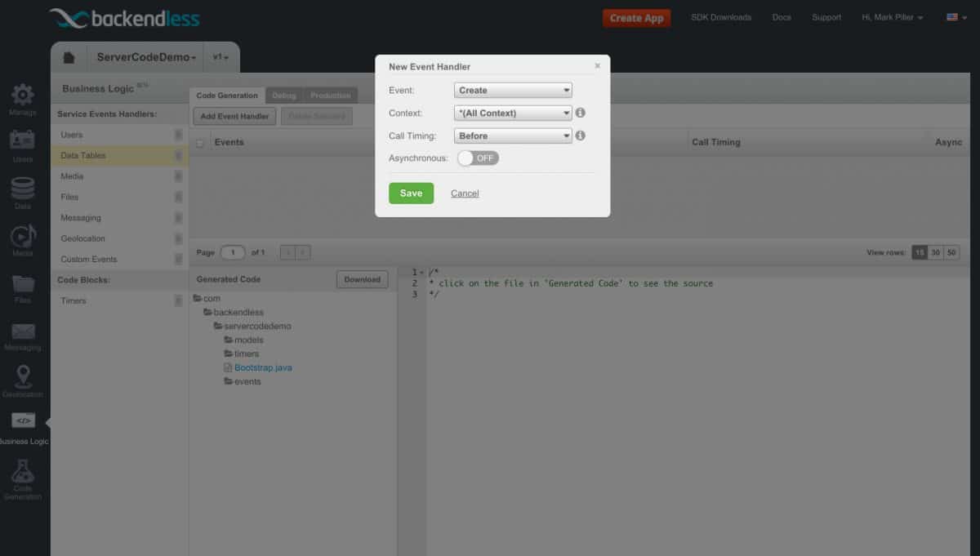Open the Data database icon
Screen dimensions: 980x556
pos(23,188)
